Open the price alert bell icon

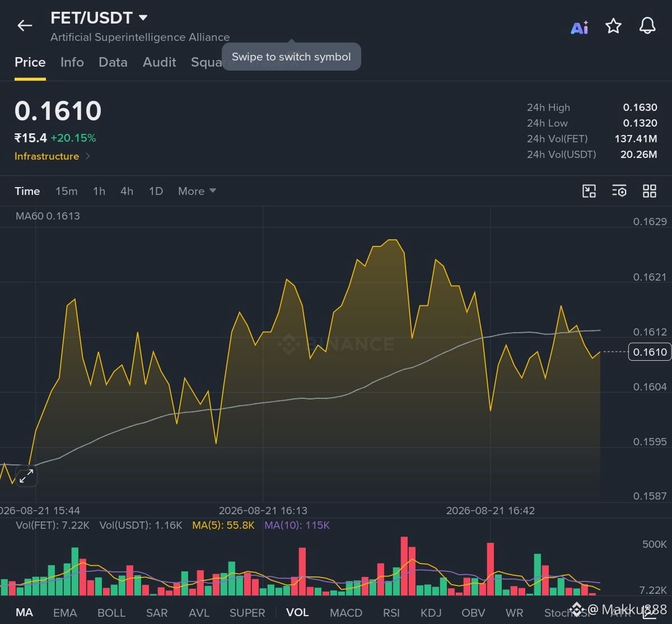click(647, 26)
